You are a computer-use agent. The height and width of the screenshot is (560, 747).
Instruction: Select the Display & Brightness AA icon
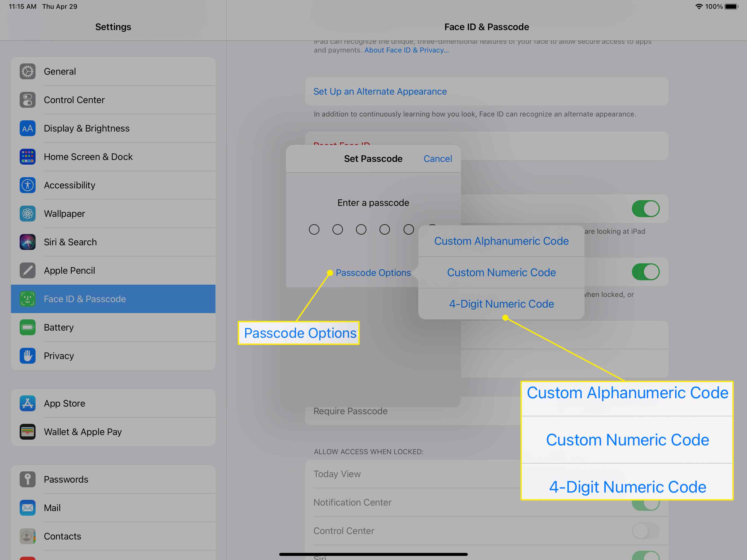pos(27,128)
